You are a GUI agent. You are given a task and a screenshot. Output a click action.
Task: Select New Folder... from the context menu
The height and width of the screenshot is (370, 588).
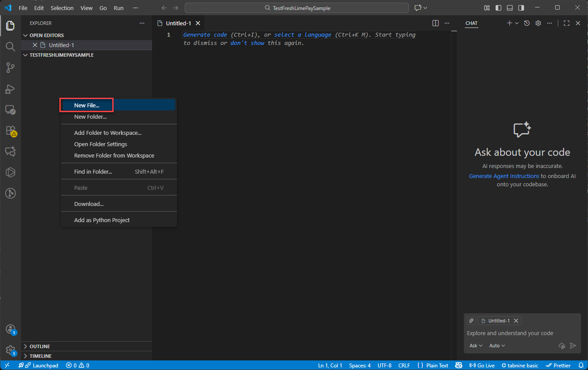click(x=90, y=116)
